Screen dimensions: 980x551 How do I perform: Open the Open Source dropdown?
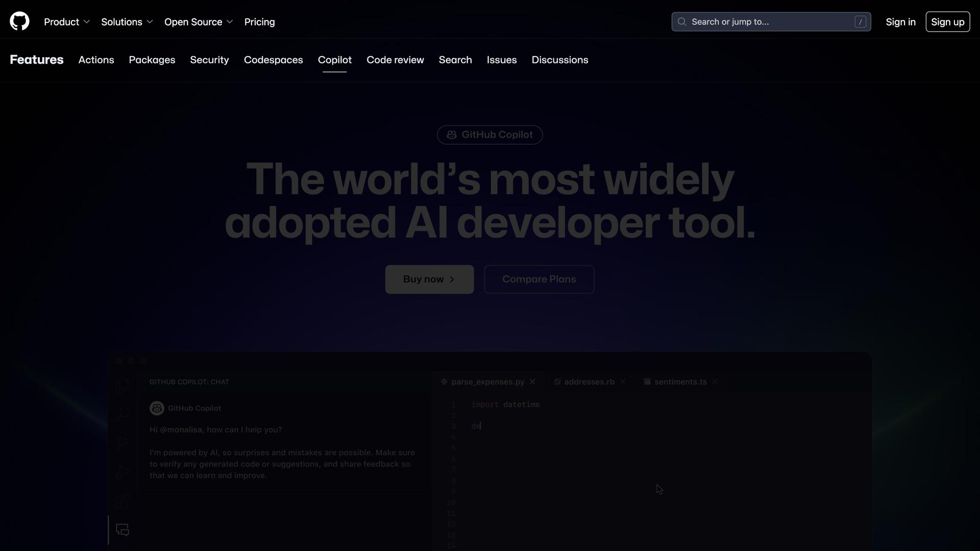pos(198,22)
